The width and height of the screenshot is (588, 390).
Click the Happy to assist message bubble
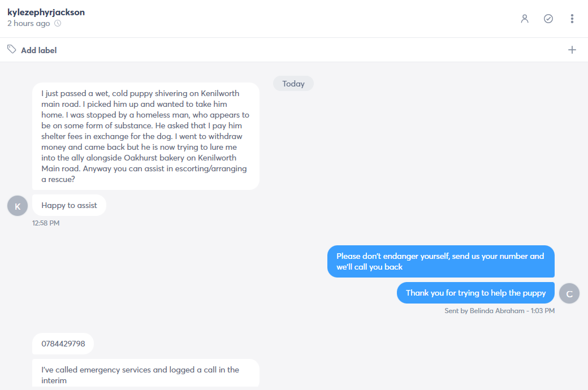(x=69, y=205)
